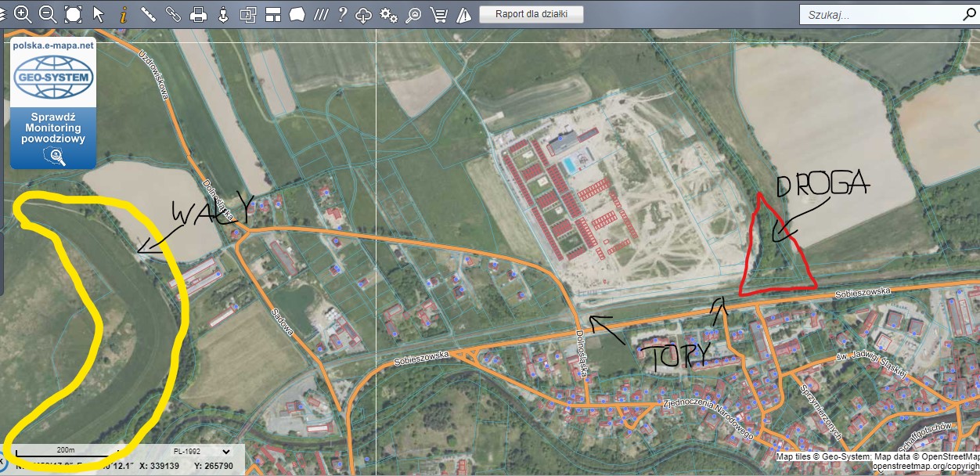The width and height of the screenshot is (980, 476).
Task: Zoom to full map extent
Action: click(x=73, y=14)
